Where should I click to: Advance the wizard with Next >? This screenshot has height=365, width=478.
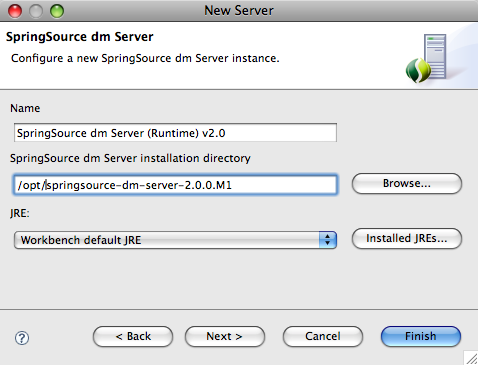pos(225,336)
